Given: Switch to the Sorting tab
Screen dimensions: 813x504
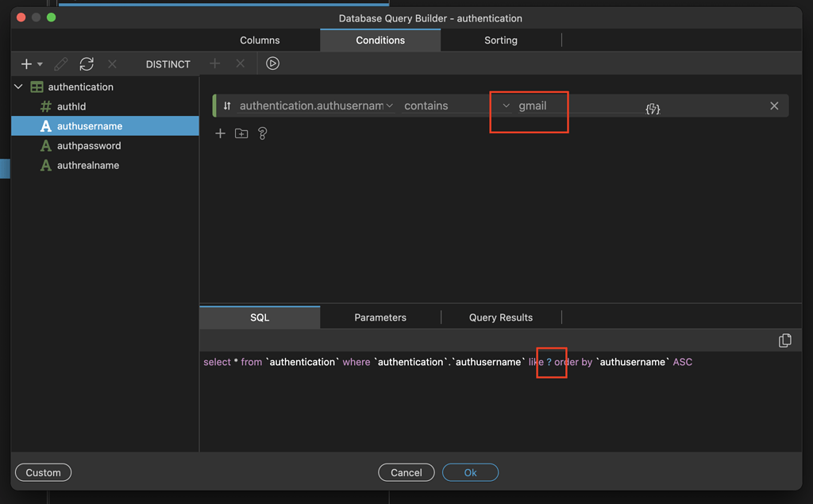Looking at the screenshot, I should (500, 40).
